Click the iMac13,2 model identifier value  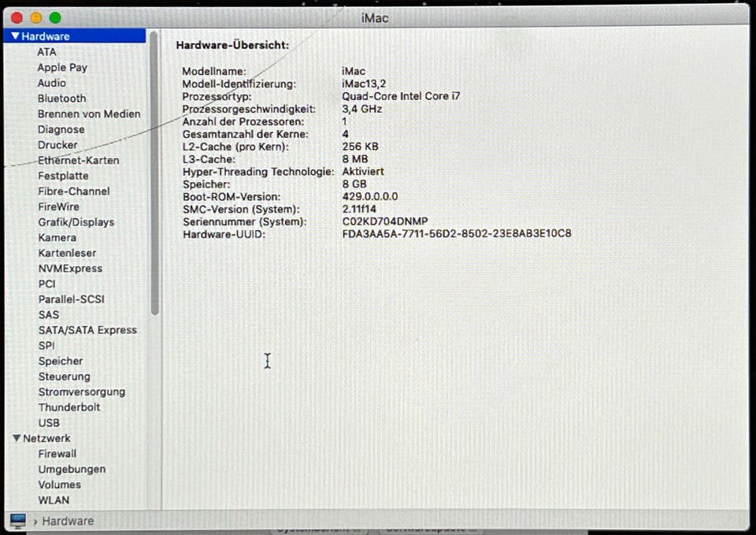(364, 84)
